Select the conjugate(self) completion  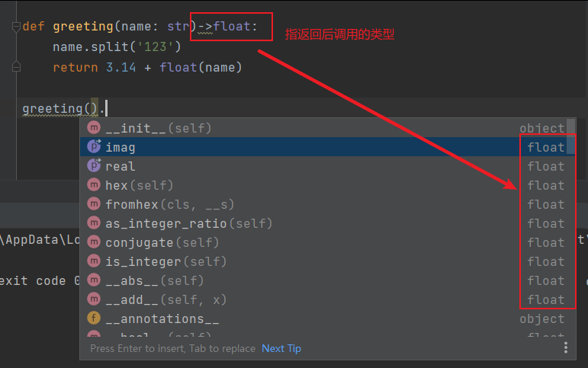point(162,242)
